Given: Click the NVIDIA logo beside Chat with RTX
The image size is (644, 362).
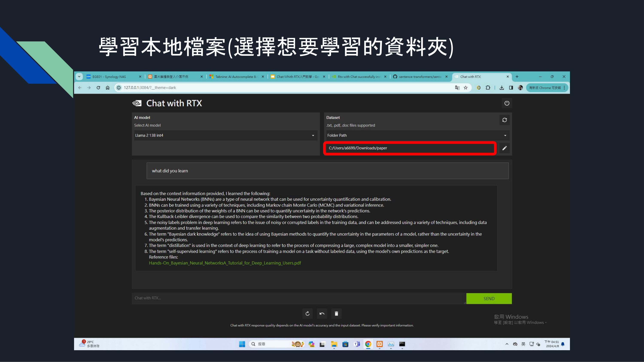Looking at the screenshot, I should click(x=137, y=103).
